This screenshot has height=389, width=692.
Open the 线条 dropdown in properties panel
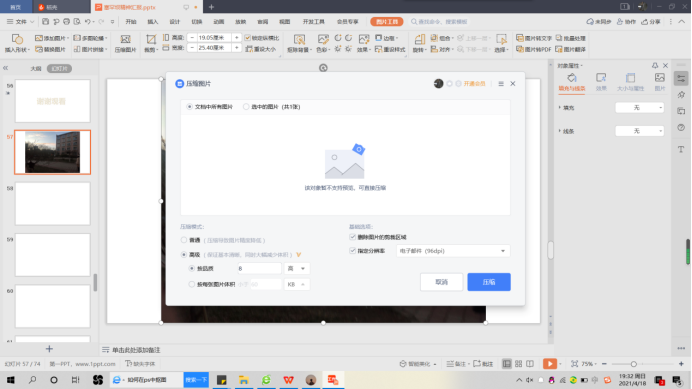click(x=639, y=131)
